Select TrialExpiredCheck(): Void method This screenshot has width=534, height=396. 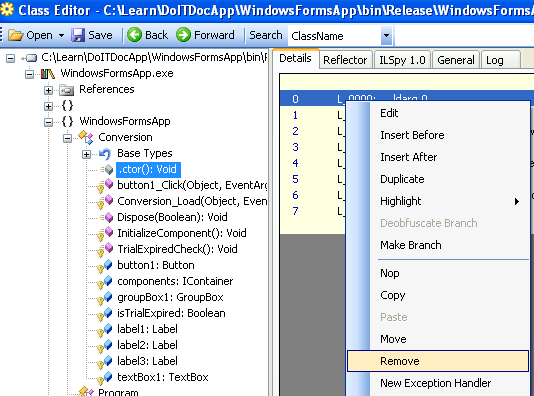coord(177,249)
